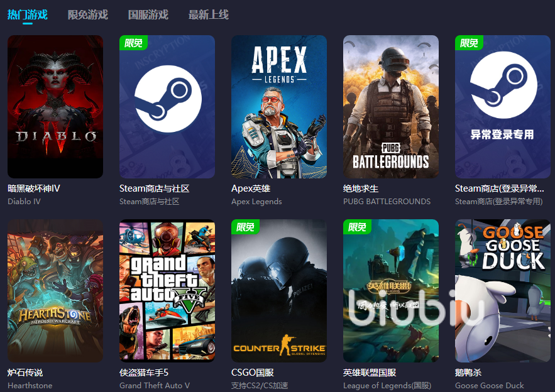
Task: Choose the PUBG Battlegrounds cover
Action: point(391,106)
